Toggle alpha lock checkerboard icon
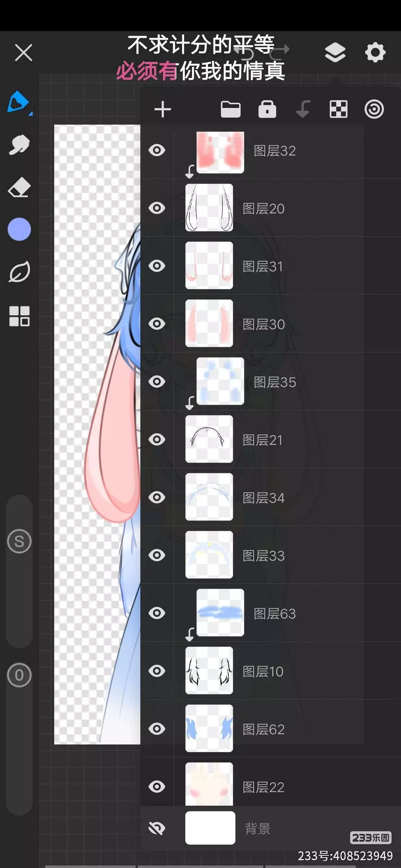401x868 pixels. (339, 109)
